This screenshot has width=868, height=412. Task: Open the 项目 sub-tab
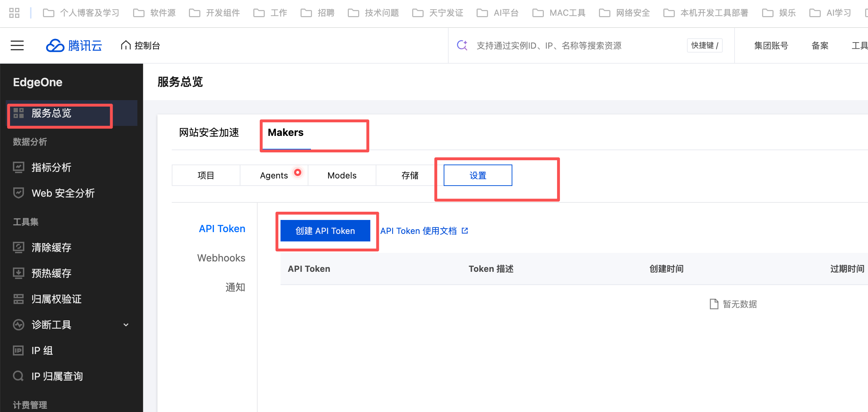click(x=206, y=175)
